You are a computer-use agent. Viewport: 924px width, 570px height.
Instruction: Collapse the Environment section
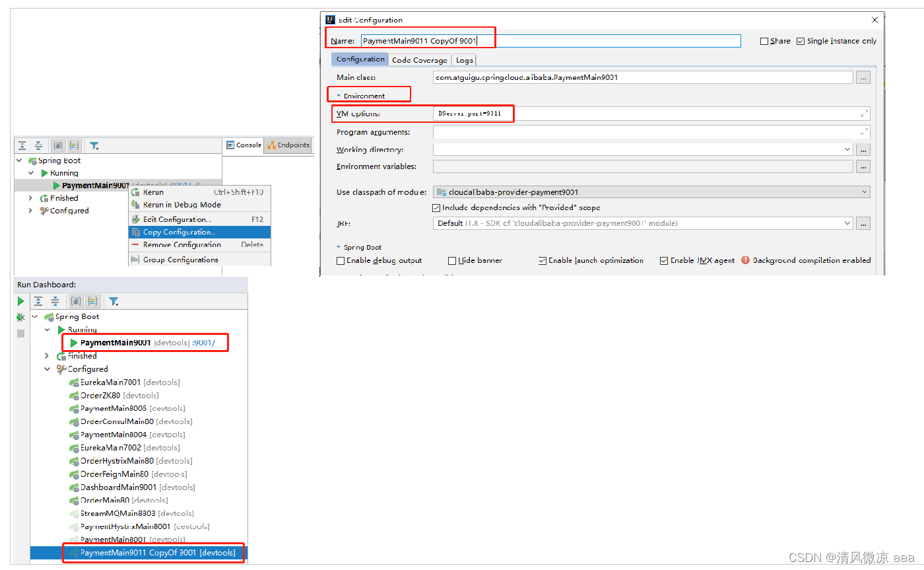click(x=339, y=96)
